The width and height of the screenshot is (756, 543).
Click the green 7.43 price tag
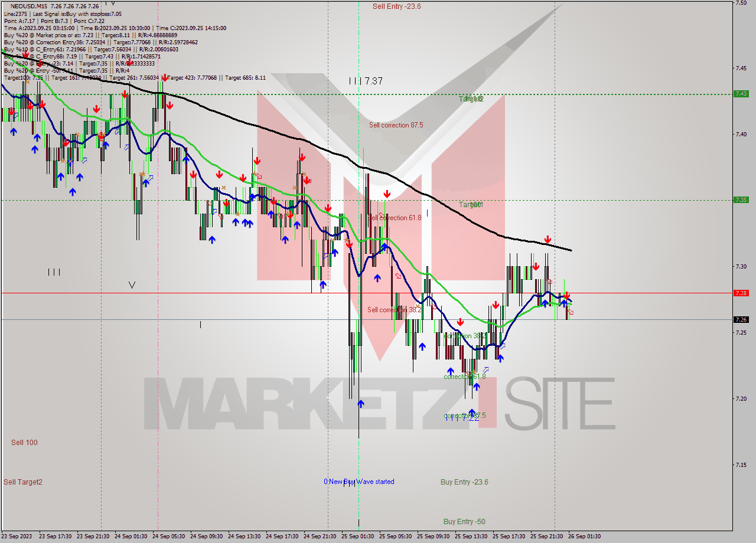(x=741, y=94)
